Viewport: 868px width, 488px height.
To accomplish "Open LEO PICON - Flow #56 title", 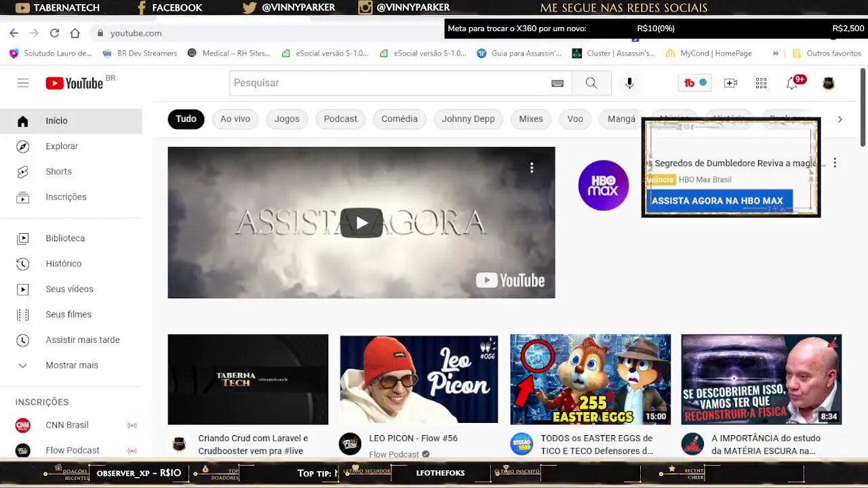I will click(x=413, y=439).
